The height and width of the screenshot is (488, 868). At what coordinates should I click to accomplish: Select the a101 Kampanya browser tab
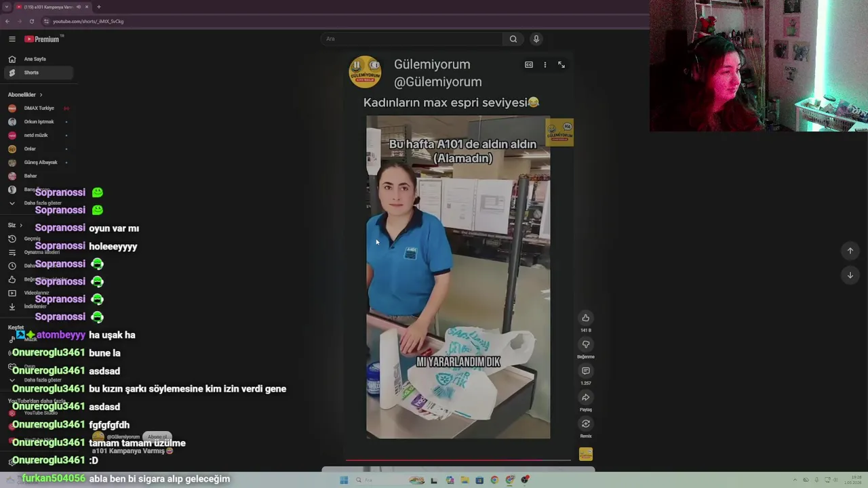click(52, 7)
